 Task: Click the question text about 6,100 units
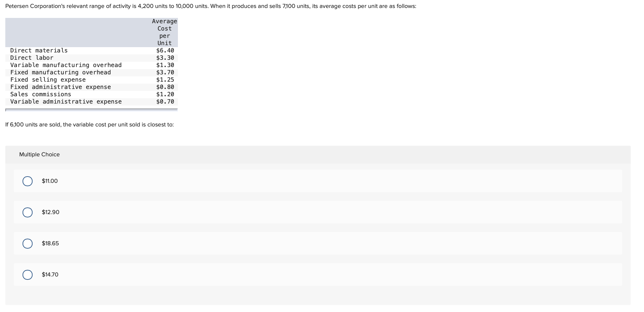pyautogui.click(x=89, y=125)
